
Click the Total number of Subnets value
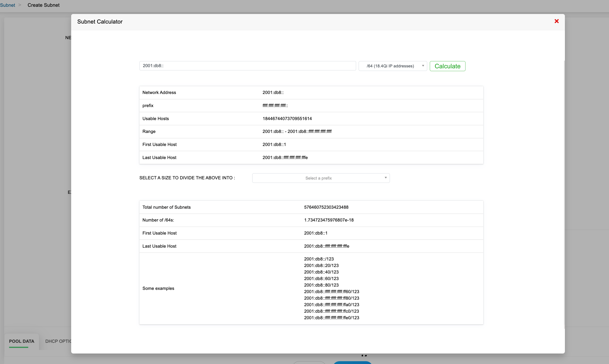tap(326, 207)
